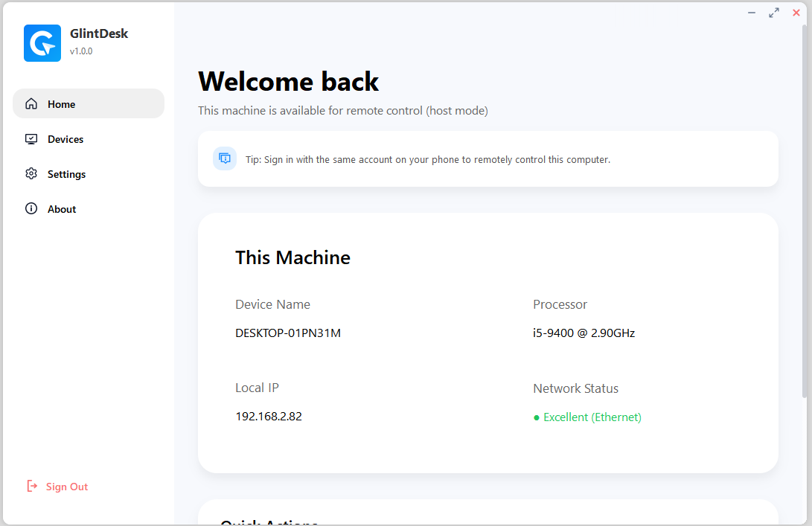812x526 pixels.
Task: Open Settings via the gear icon
Action: pyautogui.click(x=31, y=173)
